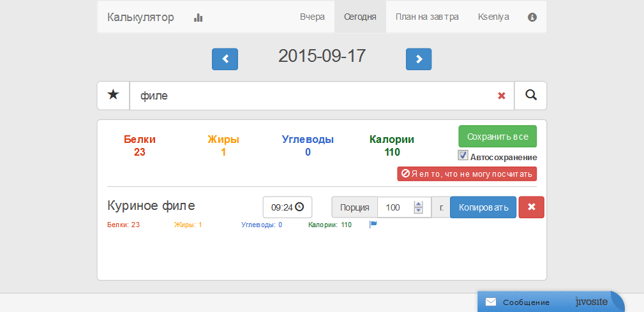Click the Белки 23 summary total
The width and height of the screenshot is (644, 312).
coord(140,145)
